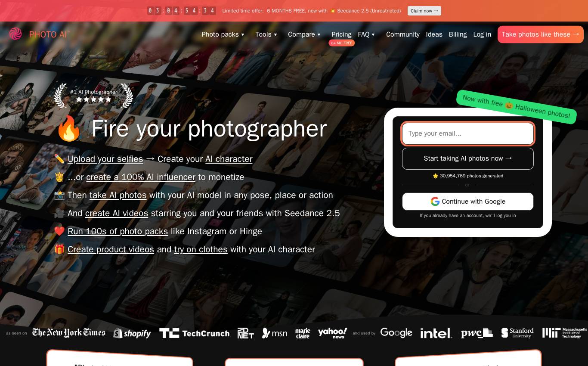The width and height of the screenshot is (588, 366).
Task: Click the Shopify logo
Action: click(132, 333)
